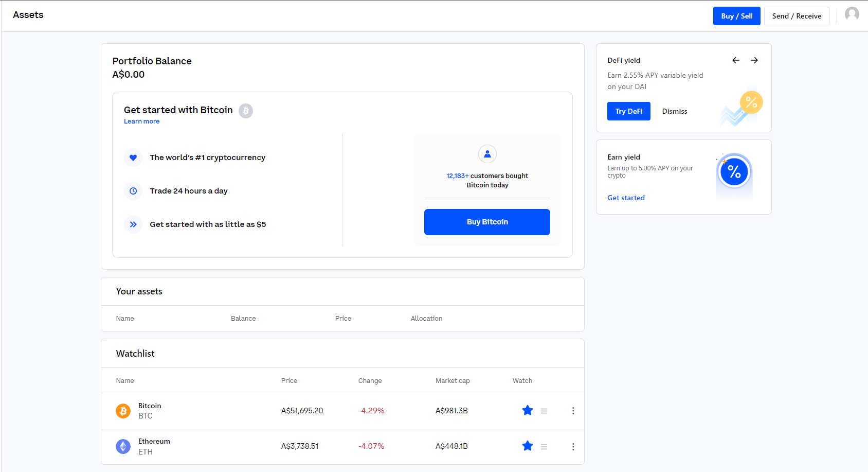Click Bitcoin price A$51,695.20

pos(302,411)
